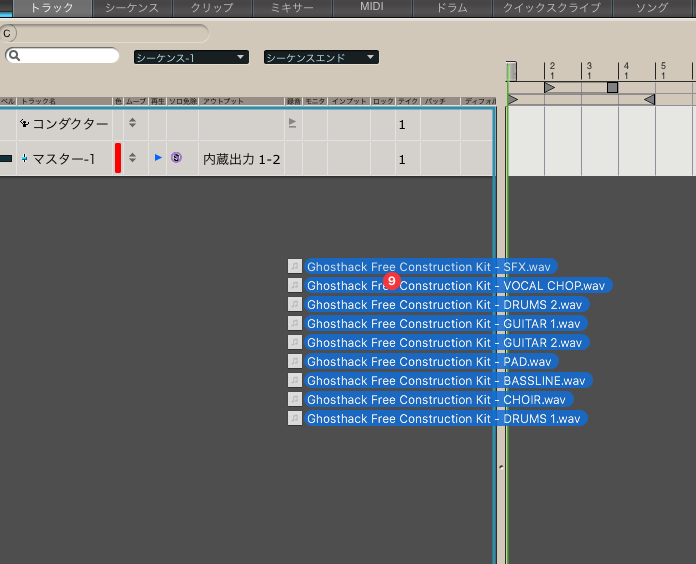Open the ソング tab
The height and width of the screenshot is (564, 696).
coord(652,8)
